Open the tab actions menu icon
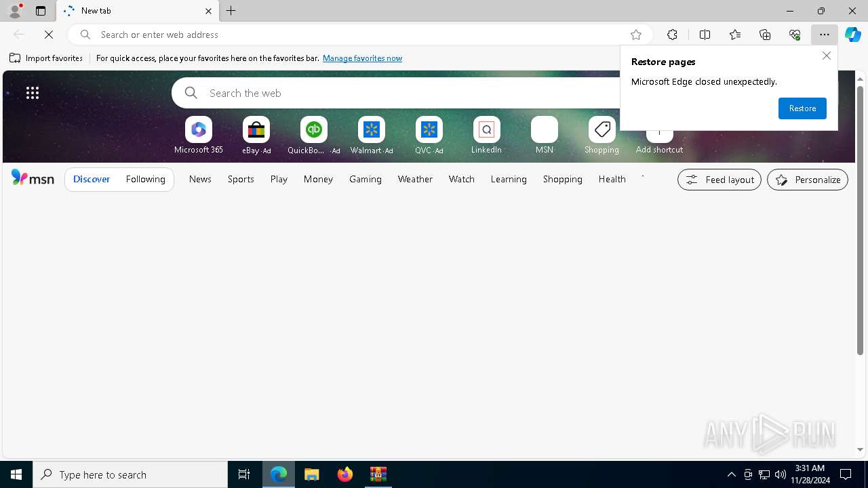868x488 pixels. pyautogui.click(x=41, y=11)
